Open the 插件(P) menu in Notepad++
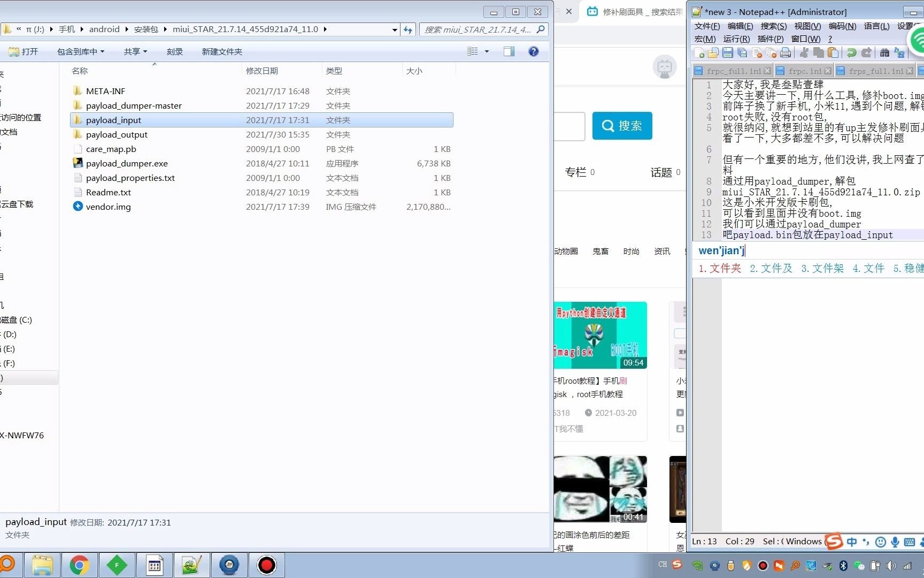 771,39
